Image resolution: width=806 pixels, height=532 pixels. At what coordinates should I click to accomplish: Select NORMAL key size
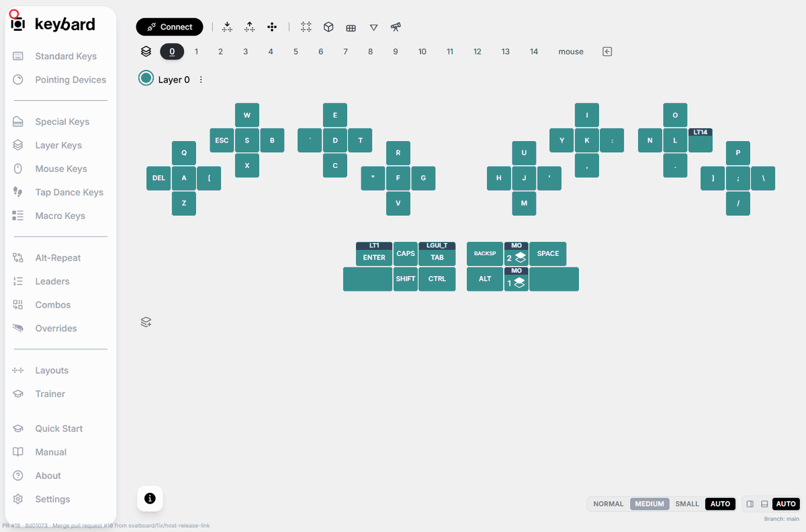[x=609, y=504]
